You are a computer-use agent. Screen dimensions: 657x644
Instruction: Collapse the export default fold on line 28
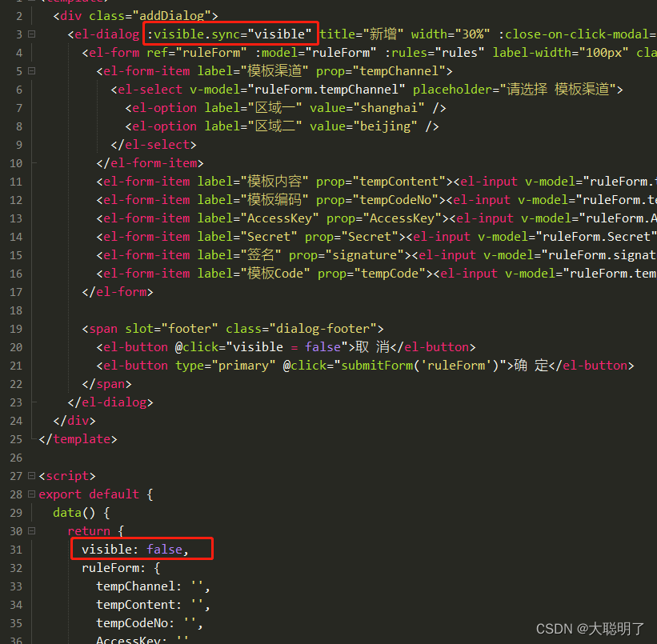coord(31,494)
